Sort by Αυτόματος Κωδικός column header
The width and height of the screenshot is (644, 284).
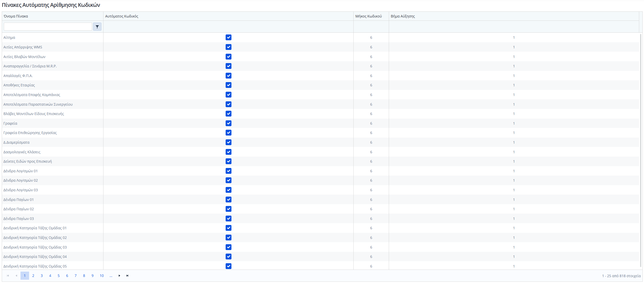(228, 16)
